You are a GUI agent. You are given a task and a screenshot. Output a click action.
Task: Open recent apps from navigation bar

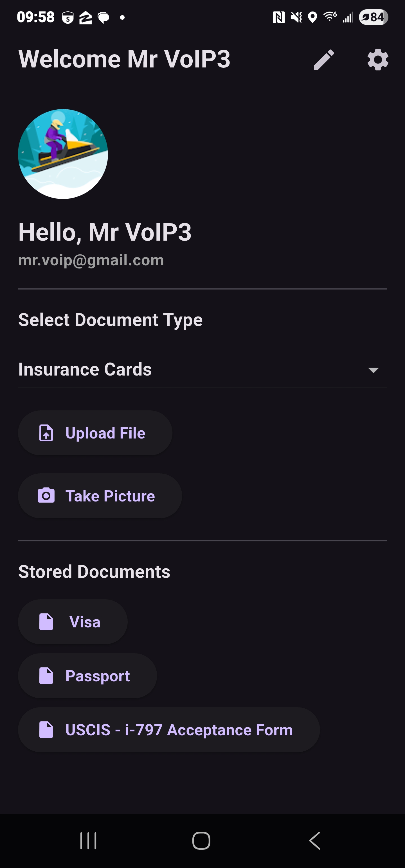pos(88,841)
